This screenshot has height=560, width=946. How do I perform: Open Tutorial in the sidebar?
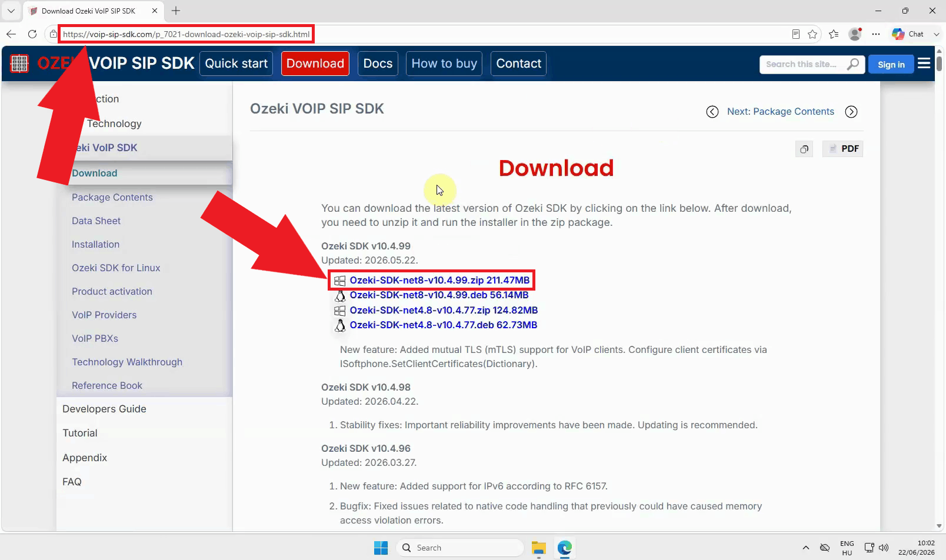(x=80, y=433)
